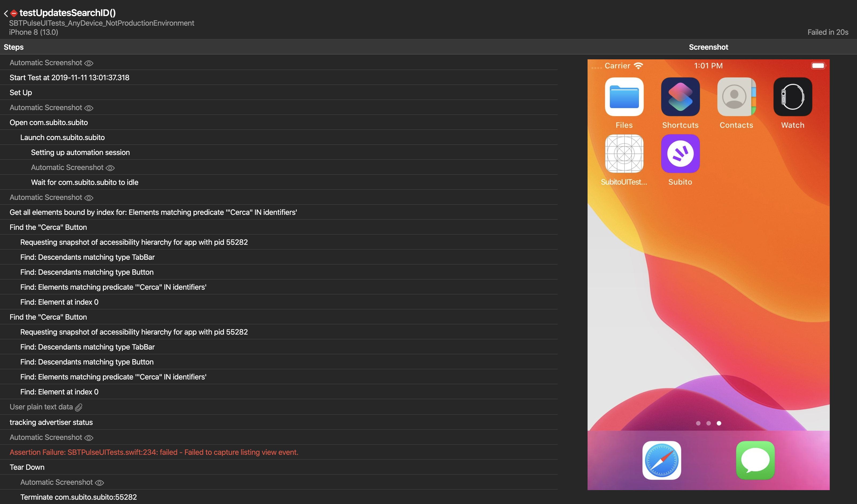Click the home screen page indicator dots
The width and height of the screenshot is (857, 504).
(708, 423)
